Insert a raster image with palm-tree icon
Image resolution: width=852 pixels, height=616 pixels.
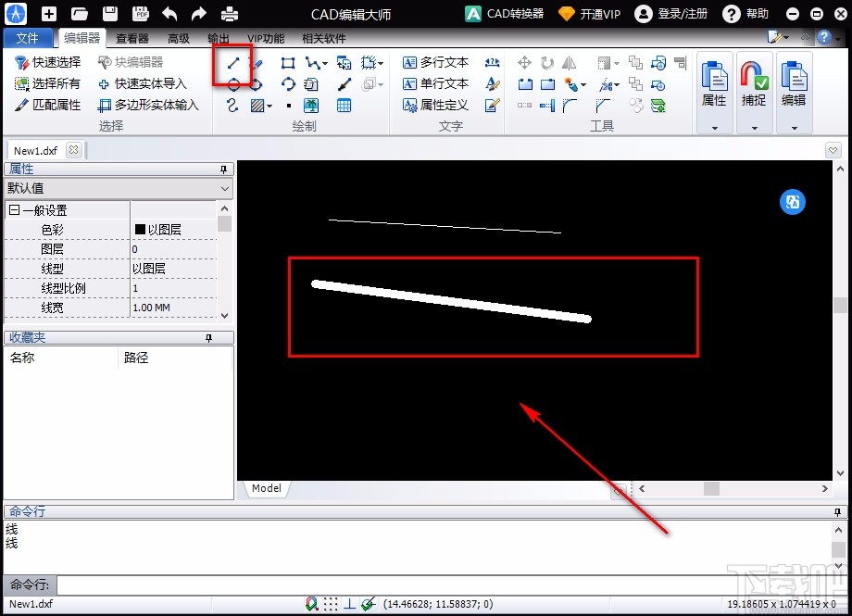pos(311,105)
